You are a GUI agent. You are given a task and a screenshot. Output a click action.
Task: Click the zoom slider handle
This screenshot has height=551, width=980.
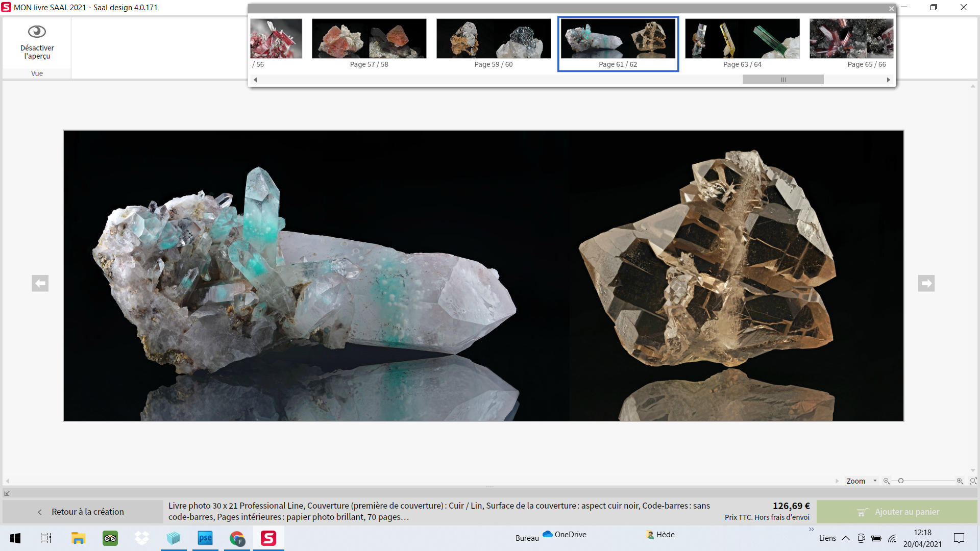(901, 481)
